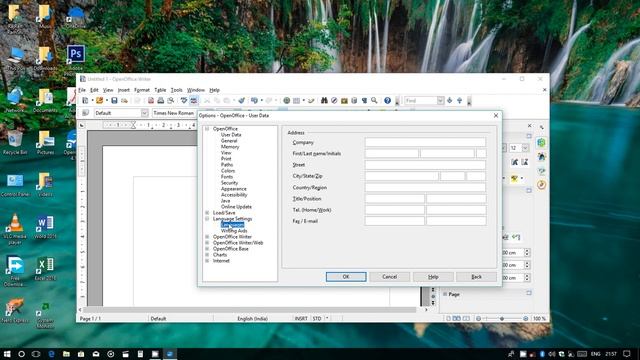Expand the Internet tree node
Image resolution: width=640 pixels, height=360 pixels.
pyautogui.click(x=207, y=261)
